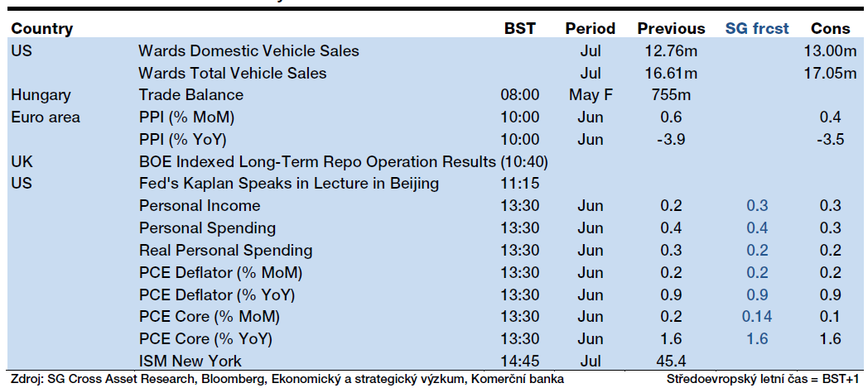Select Wards Domestic Vehicle Sales row label
Screen dimensions: 868x388
(248, 50)
